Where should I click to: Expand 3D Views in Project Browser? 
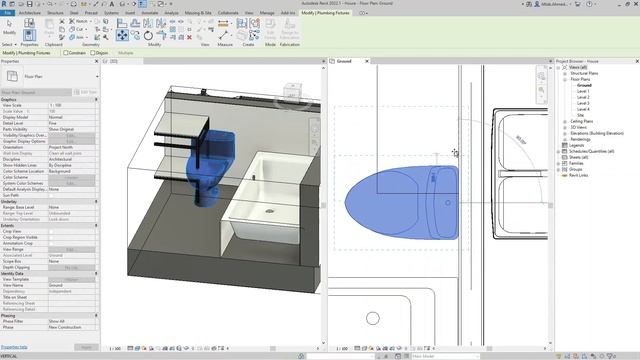[x=565, y=127]
